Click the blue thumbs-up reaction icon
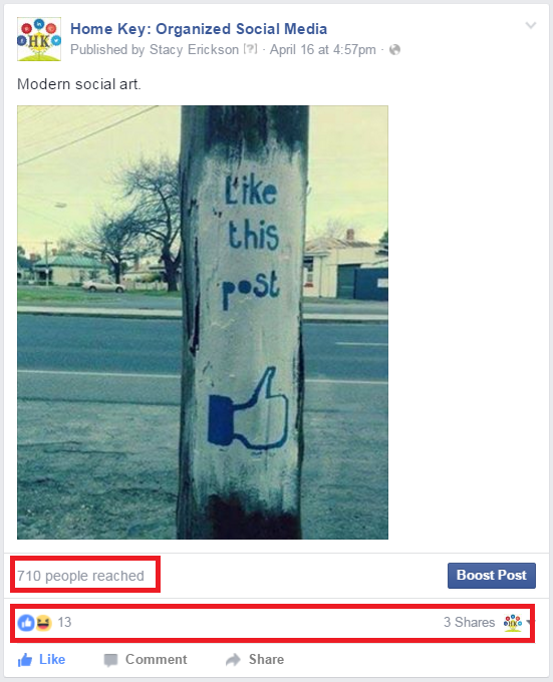The width and height of the screenshot is (553, 682). pos(26,623)
